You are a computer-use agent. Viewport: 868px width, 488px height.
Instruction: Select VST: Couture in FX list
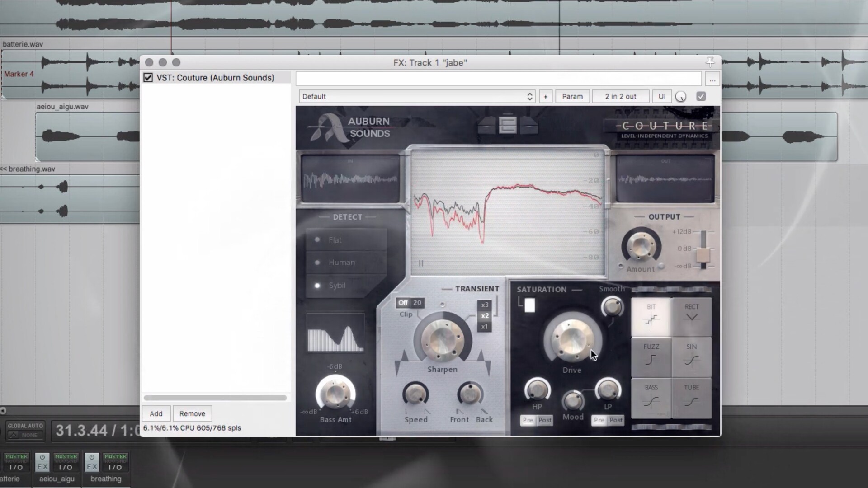216,78
